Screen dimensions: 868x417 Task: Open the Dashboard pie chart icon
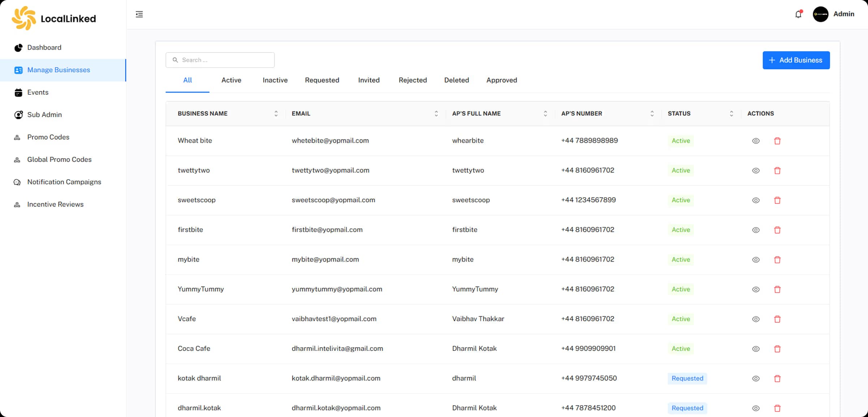pos(18,48)
